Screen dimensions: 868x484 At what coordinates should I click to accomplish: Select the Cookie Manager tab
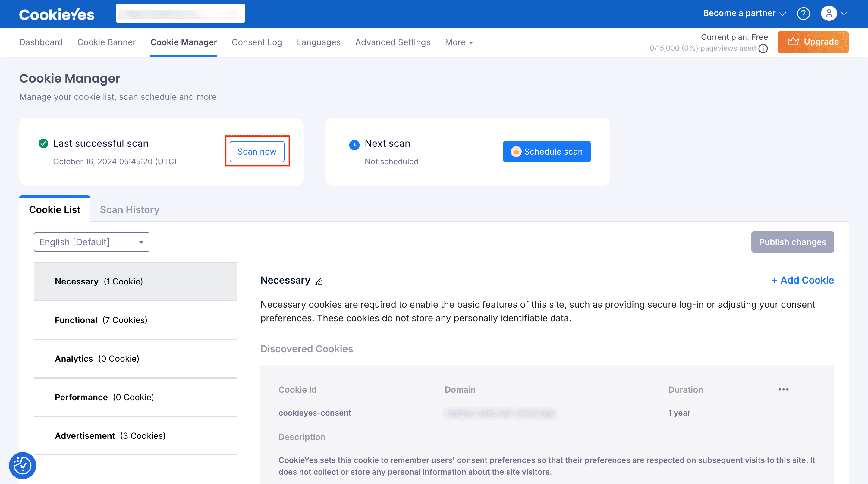point(184,42)
